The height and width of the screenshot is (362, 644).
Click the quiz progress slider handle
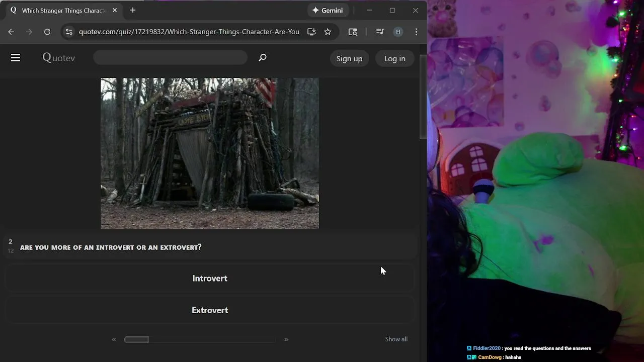[x=136, y=339]
